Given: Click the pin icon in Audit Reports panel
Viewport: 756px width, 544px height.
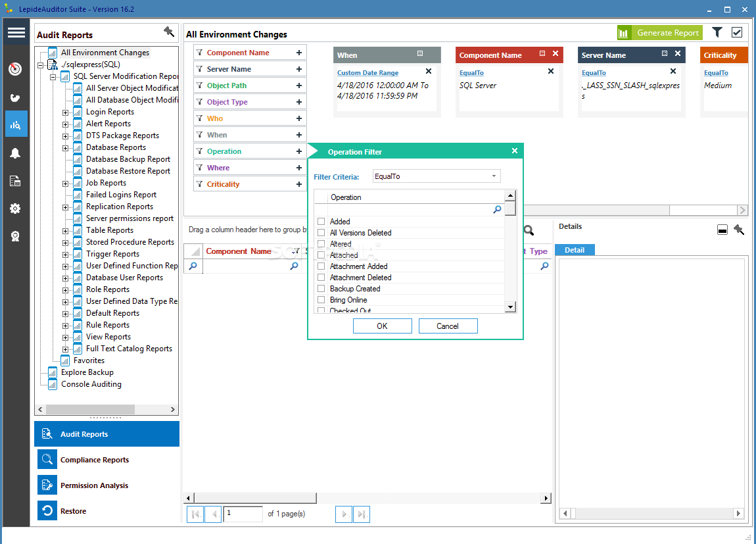Looking at the screenshot, I should [x=169, y=32].
